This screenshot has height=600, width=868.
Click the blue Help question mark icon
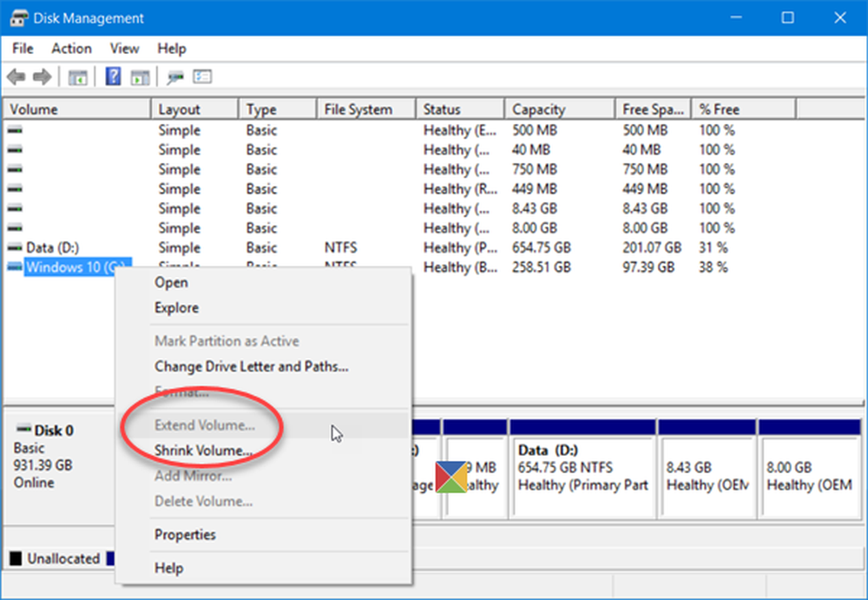coord(113,77)
